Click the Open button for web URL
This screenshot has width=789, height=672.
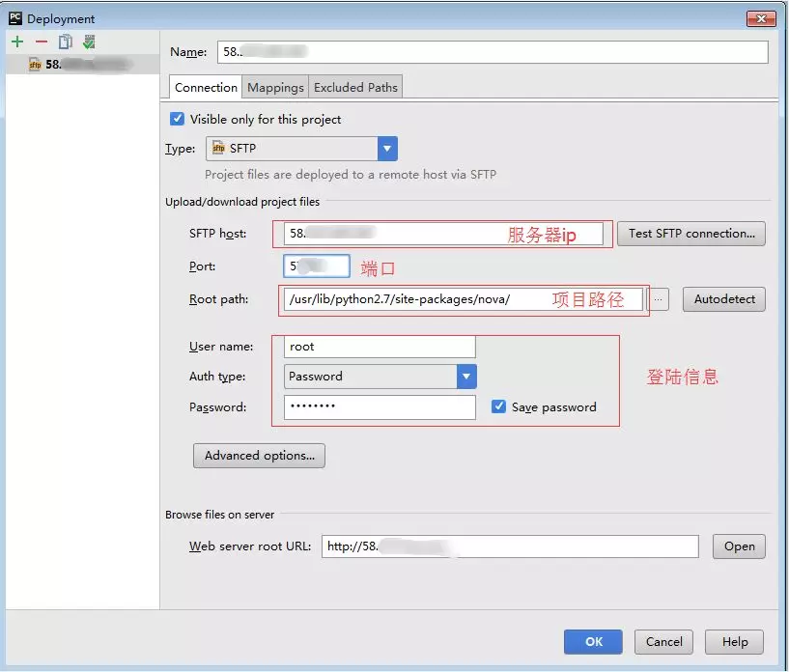[x=739, y=546]
